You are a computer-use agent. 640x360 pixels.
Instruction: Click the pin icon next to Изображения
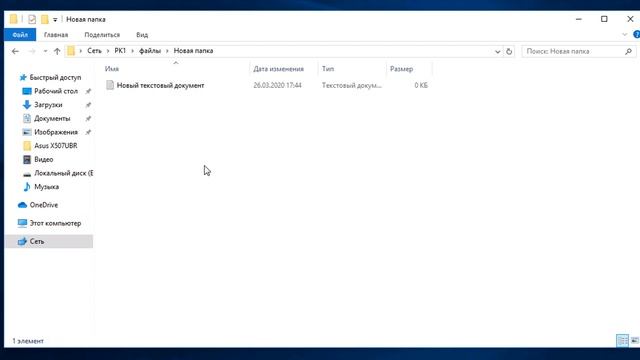point(88,132)
